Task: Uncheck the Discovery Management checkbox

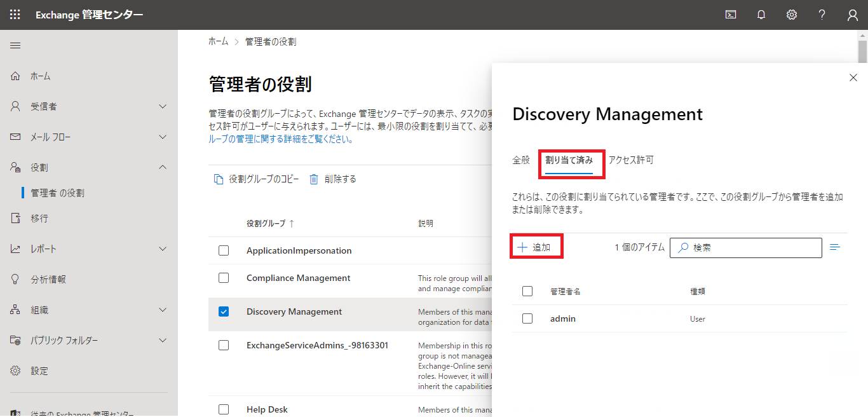Action: point(224,311)
